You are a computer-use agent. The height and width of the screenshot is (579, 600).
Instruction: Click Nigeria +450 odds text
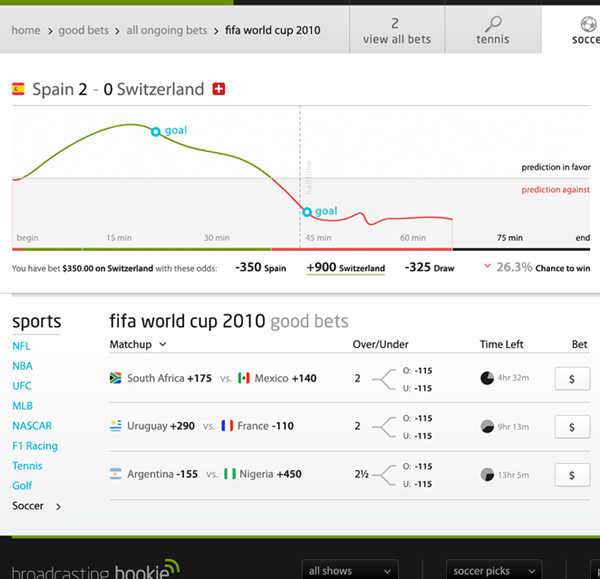point(271,474)
